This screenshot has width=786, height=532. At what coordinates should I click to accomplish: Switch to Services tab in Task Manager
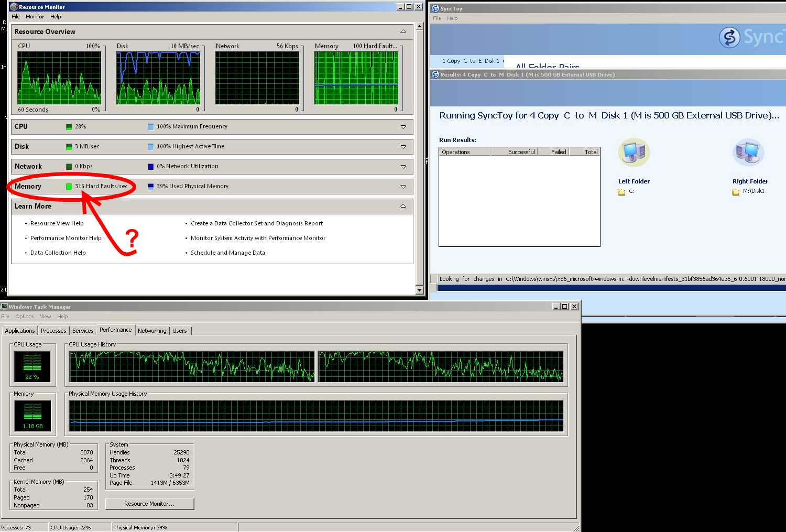click(83, 331)
